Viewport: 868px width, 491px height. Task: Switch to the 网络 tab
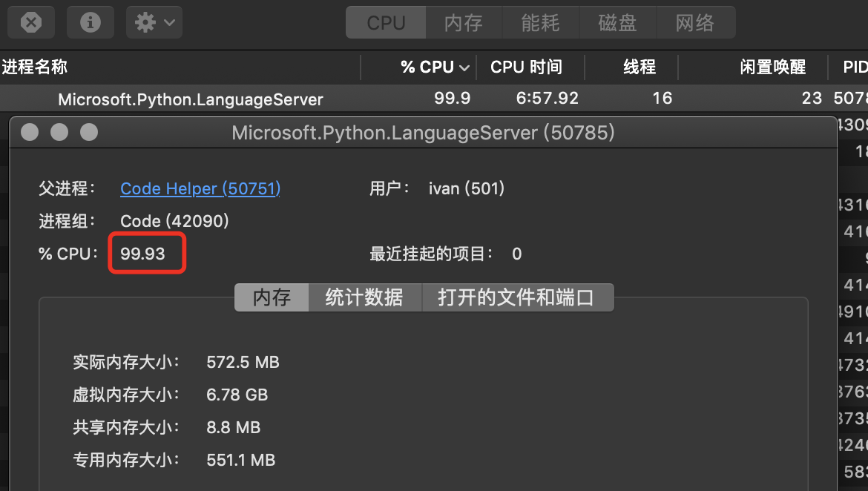pyautogui.click(x=695, y=22)
